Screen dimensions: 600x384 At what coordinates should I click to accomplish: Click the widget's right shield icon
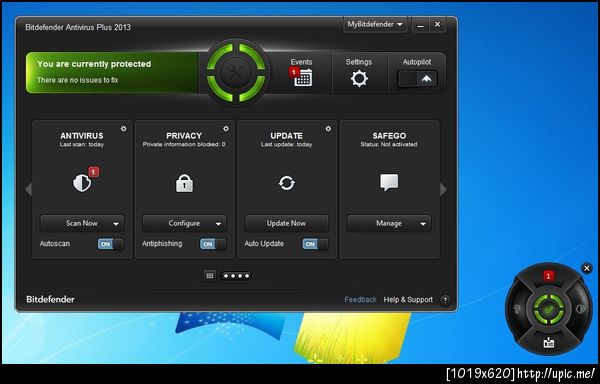tap(580, 309)
